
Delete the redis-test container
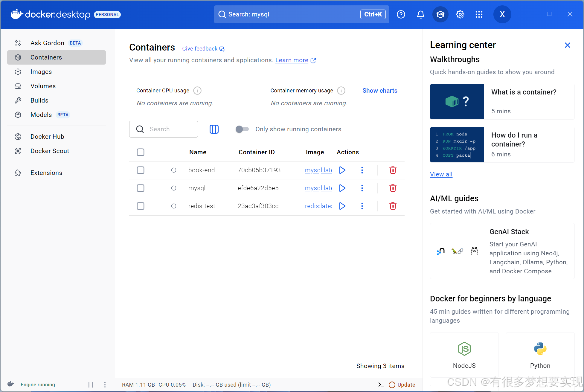tap(393, 206)
